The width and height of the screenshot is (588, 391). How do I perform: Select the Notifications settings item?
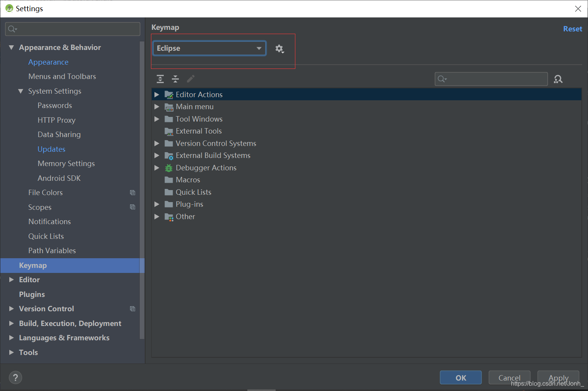tap(50, 221)
